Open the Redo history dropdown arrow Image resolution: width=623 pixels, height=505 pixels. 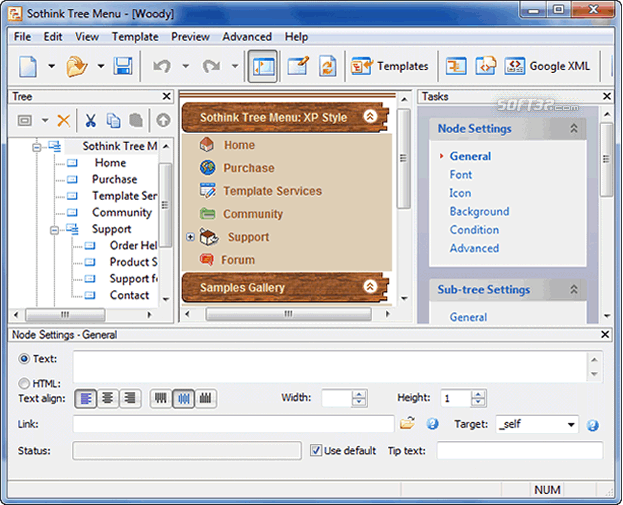point(235,66)
